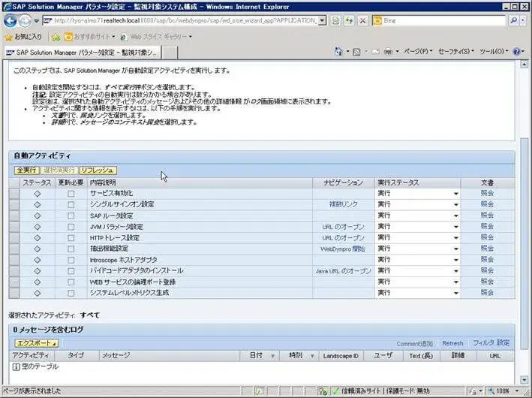The height and width of the screenshot is (398, 532).
Task: Open the recent pages dropdown beside Forward
Action: pos(37,21)
